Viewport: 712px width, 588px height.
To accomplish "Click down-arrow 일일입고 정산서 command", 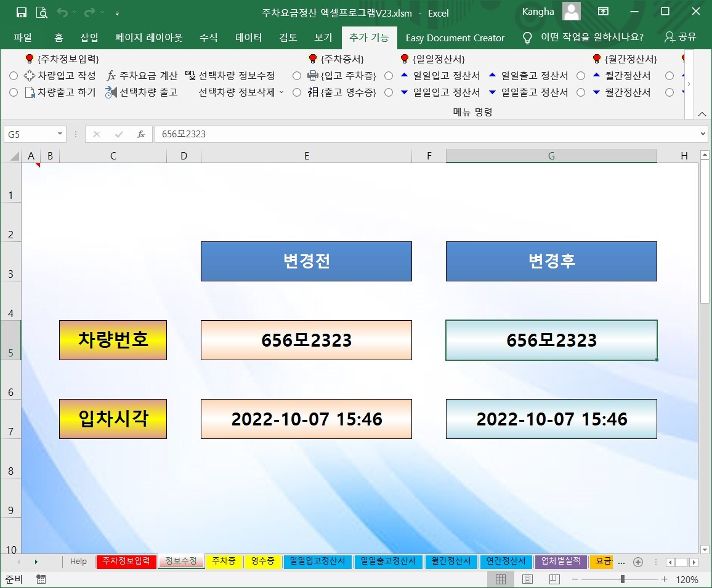I will [440, 92].
